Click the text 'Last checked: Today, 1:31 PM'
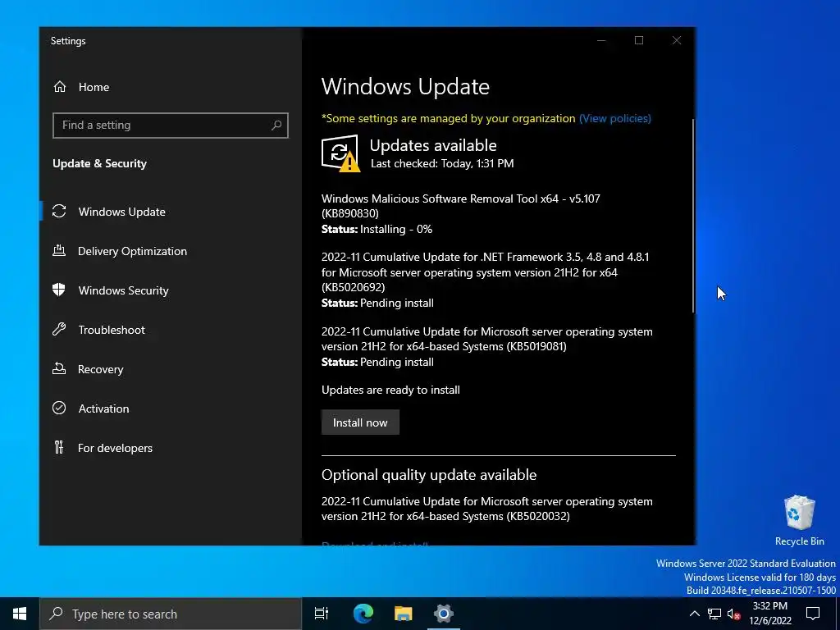Screen dimensions: 840x630 coord(442,163)
